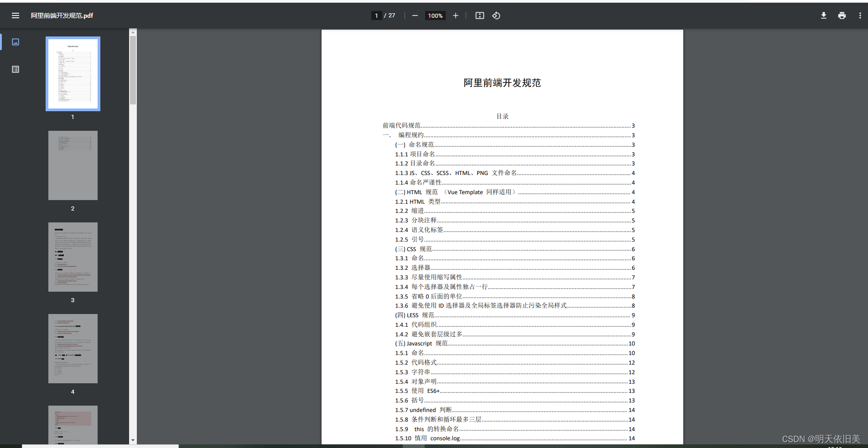
Task: Go to '1.2.4 语义化标签' entry
Action: click(515, 230)
